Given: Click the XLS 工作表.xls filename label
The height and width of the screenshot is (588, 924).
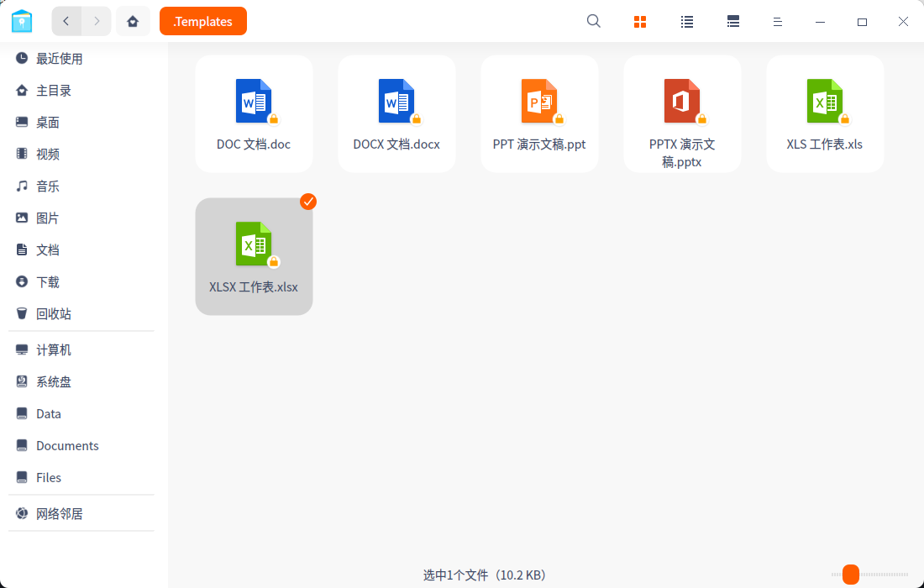Looking at the screenshot, I should click(x=824, y=144).
